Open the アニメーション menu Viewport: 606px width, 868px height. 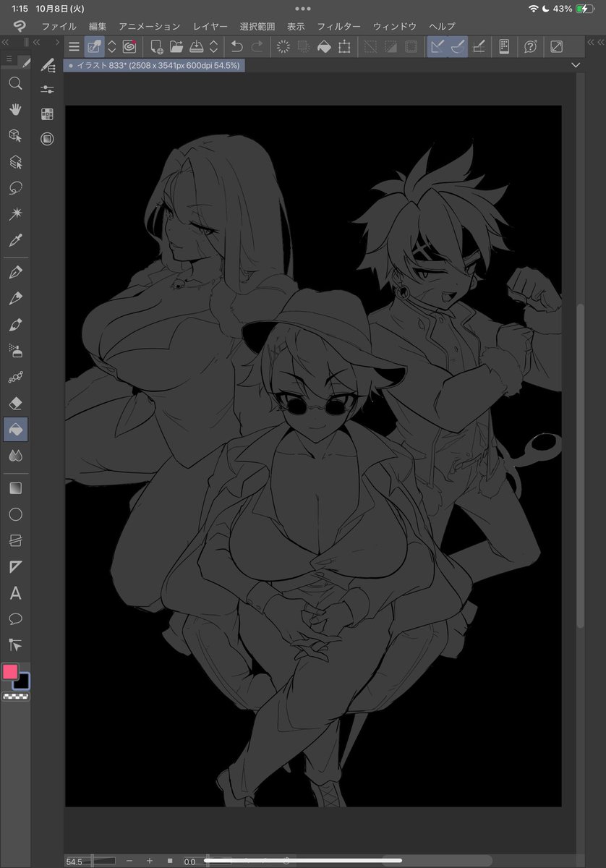point(150,26)
